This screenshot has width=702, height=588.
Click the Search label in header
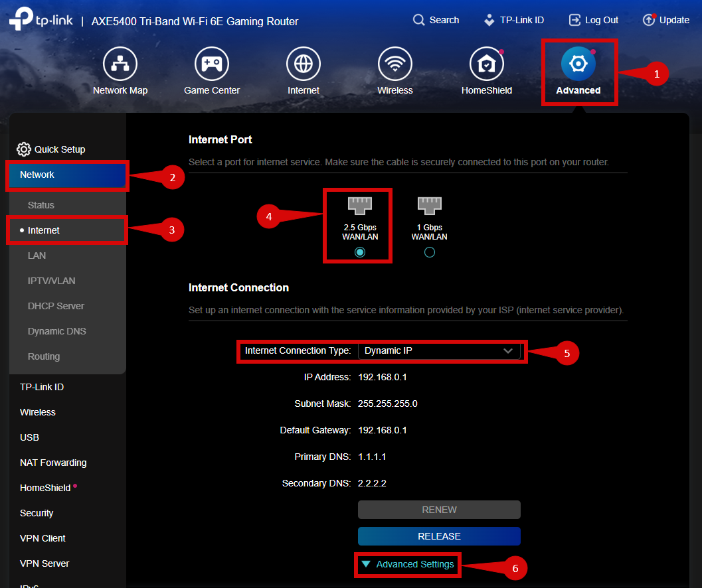(444, 20)
